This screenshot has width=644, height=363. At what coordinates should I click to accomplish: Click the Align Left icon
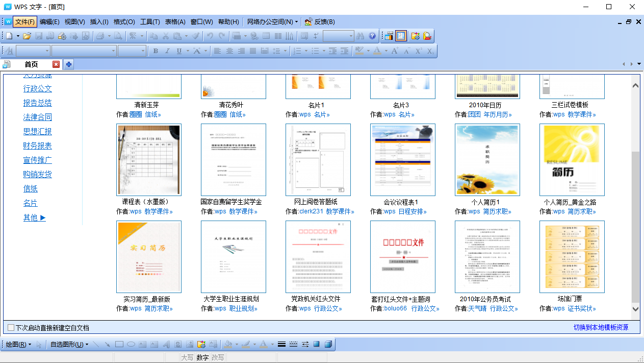click(217, 51)
